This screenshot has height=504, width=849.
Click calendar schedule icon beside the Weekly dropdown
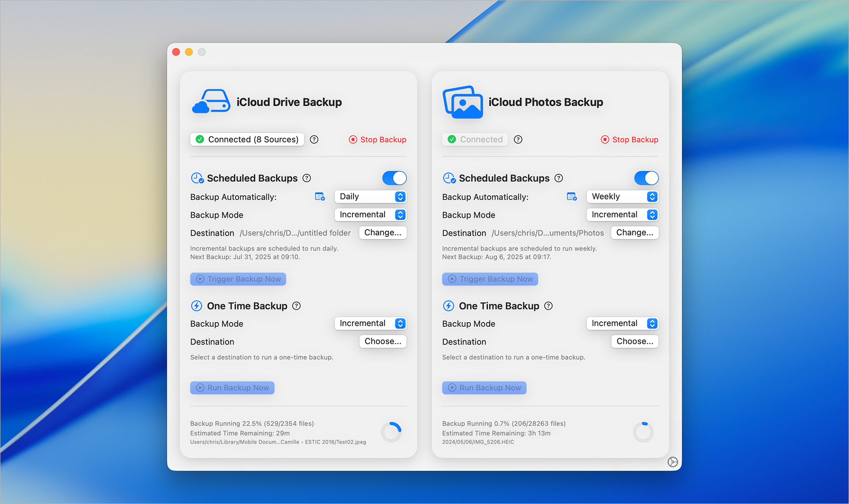pyautogui.click(x=572, y=196)
